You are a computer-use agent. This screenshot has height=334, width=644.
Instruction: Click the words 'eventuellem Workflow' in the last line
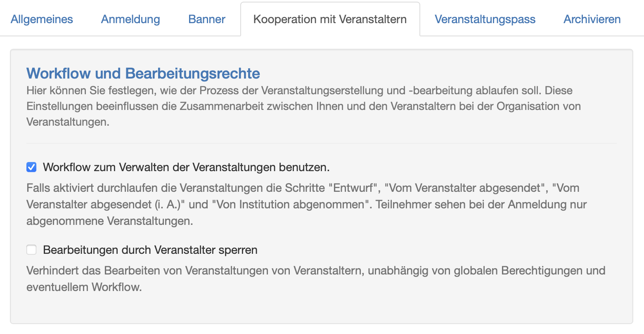tap(84, 287)
